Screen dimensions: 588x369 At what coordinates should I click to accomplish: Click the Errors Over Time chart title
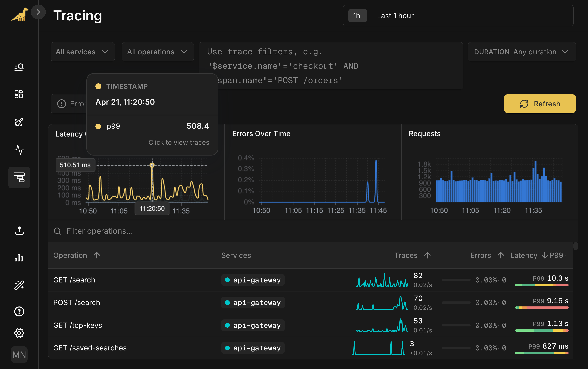click(x=261, y=134)
